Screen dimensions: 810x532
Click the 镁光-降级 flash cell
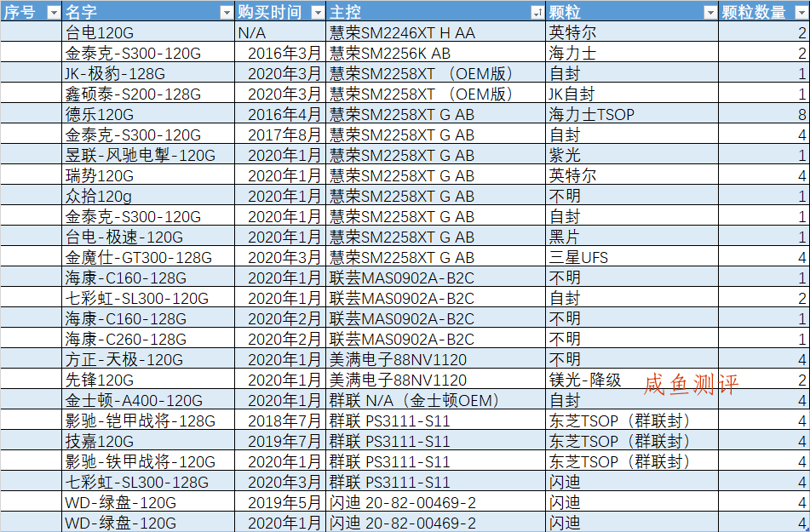click(x=632, y=380)
